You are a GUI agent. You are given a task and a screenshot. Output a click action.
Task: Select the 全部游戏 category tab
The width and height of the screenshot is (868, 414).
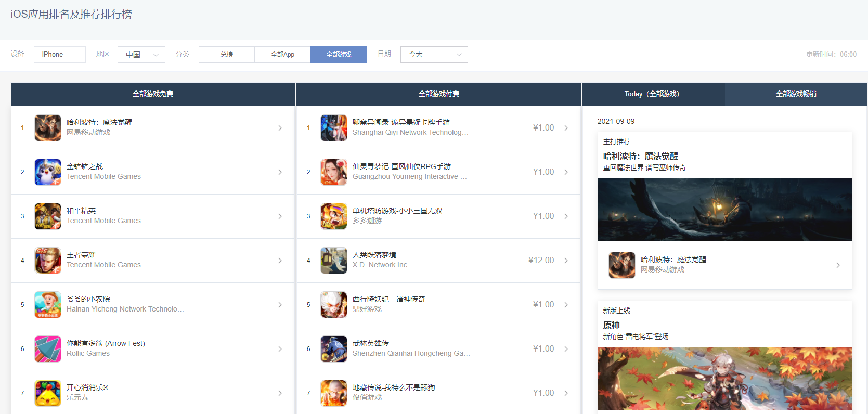(x=339, y=55)
